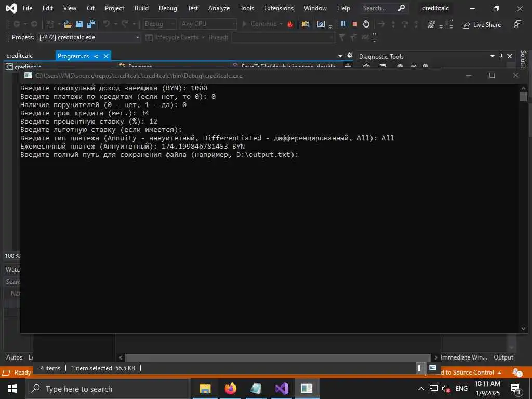Viewport: 532px width, 399px height.
Task: Open Any CPU platform dropdown
Action: click(208, 24)
